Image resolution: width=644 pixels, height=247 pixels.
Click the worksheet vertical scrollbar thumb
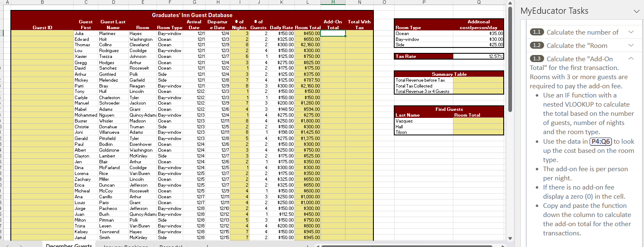point(510,58)
